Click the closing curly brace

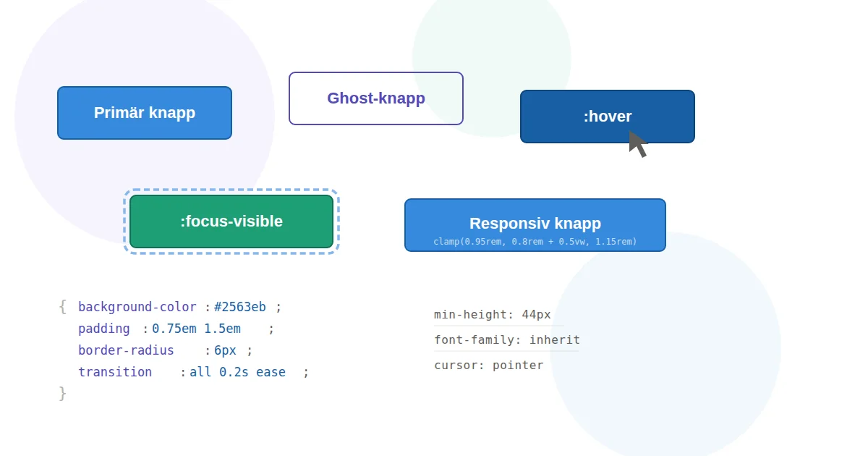point(63,394)
